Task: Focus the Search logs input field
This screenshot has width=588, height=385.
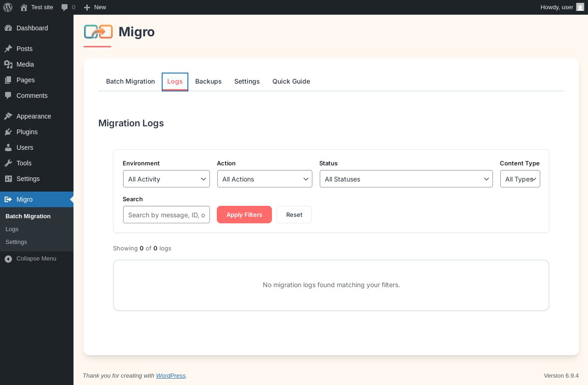Action: click(x=166, y=215)
